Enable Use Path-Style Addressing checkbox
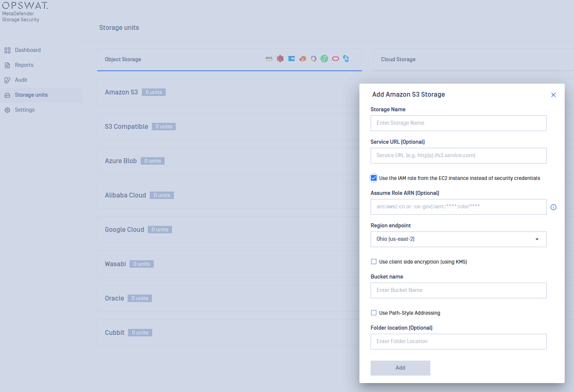This screenshot has height=392, width=574. tap(374, 313)
